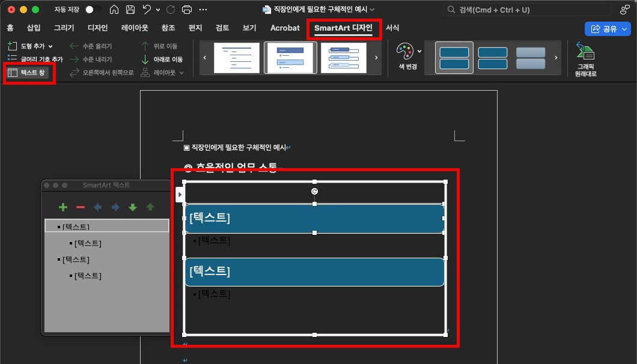Click the second blue [텍스트] box in SmartArt
This screenshot has width=637, height=364.
(x=314, y=271)
